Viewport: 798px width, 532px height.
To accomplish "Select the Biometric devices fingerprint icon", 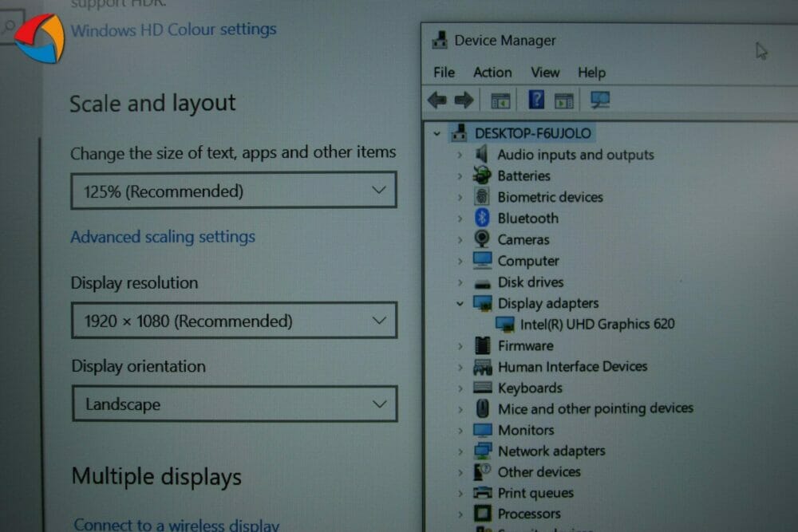I will [x=481, y=196].
